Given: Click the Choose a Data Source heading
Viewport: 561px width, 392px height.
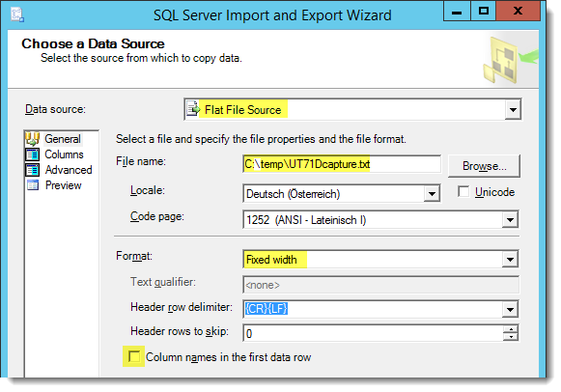Looking at the screenshot, I should [93, 43].
